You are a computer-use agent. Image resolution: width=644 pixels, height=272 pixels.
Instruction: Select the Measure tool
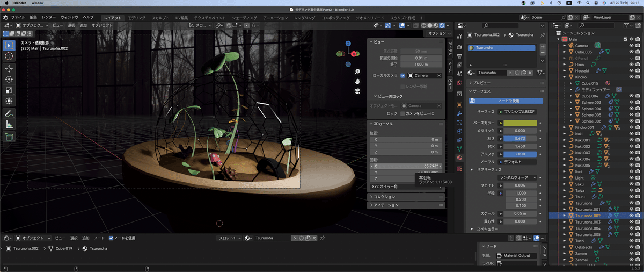pos(9,125)
